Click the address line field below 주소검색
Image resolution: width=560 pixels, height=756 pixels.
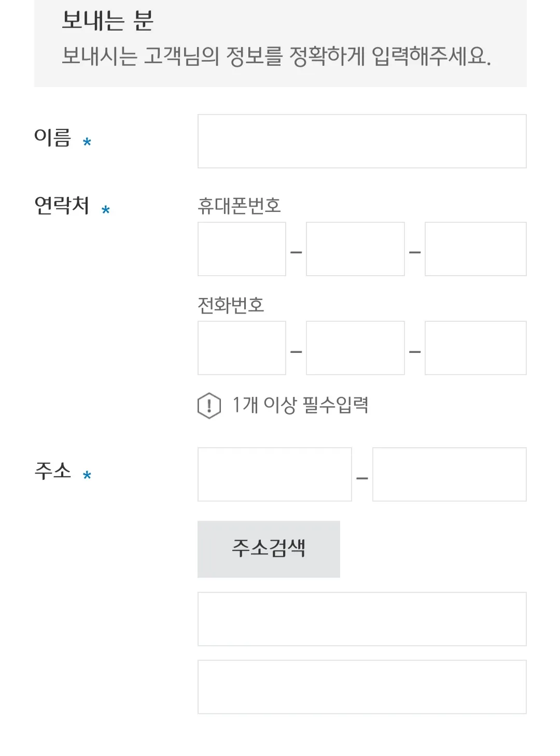tap(361, 619)
